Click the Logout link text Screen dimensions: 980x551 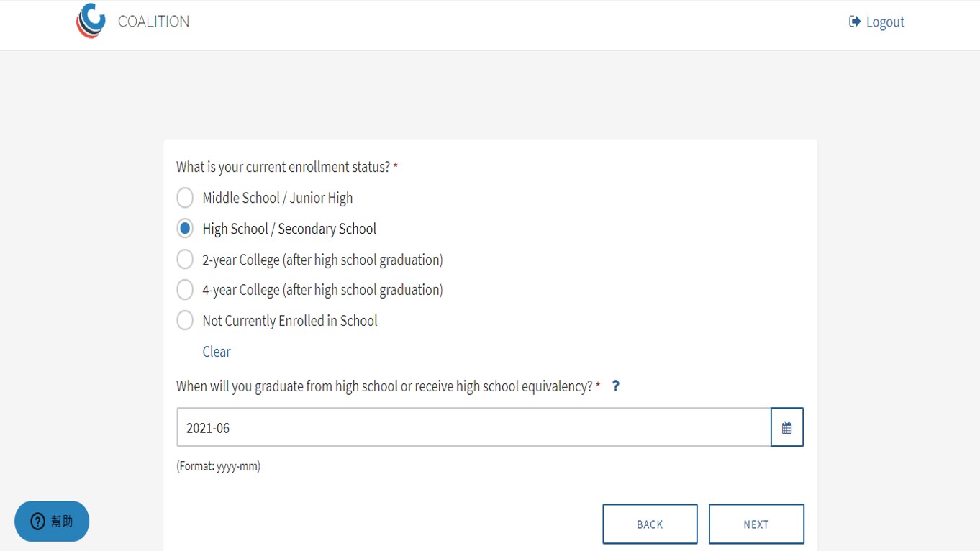pyautogui.click(x=884, y=22)
